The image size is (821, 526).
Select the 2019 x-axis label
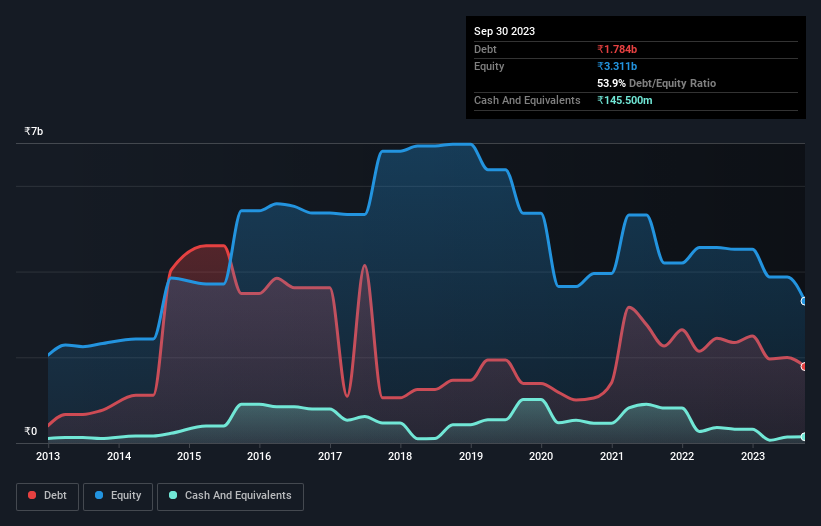(471, 456)
